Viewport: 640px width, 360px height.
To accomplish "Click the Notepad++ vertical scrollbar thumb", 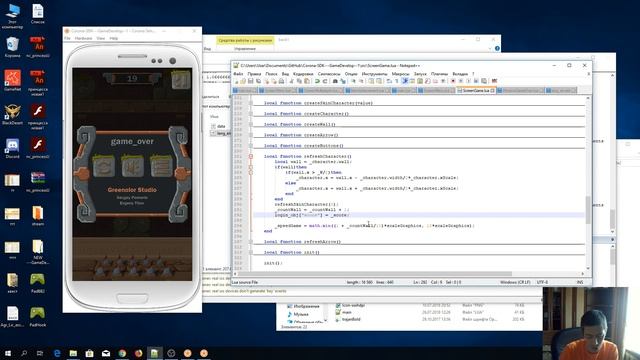I will tap(588, 210).
